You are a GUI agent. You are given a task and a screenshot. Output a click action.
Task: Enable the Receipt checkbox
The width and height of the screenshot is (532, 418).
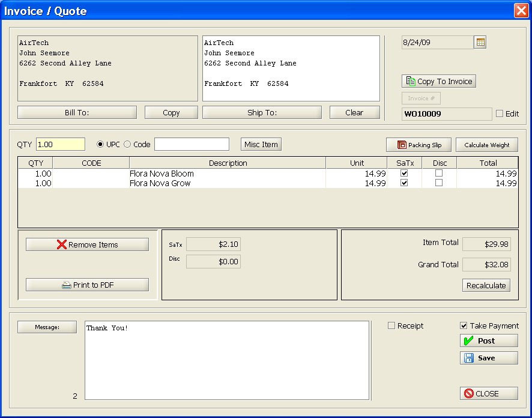[x=391, y=326]
